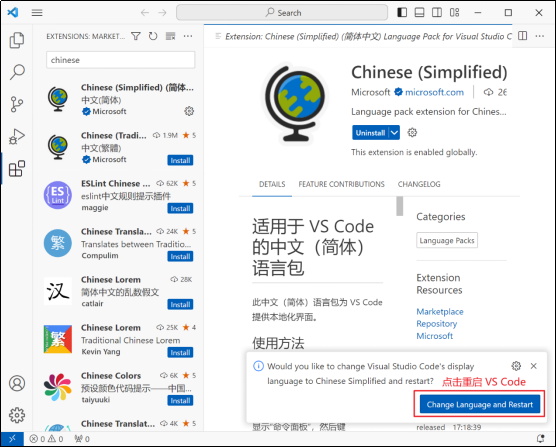The height and width of the screenshot is (448, 556).
Task: Click Change Language and Restart button
Action: [480, 404]
